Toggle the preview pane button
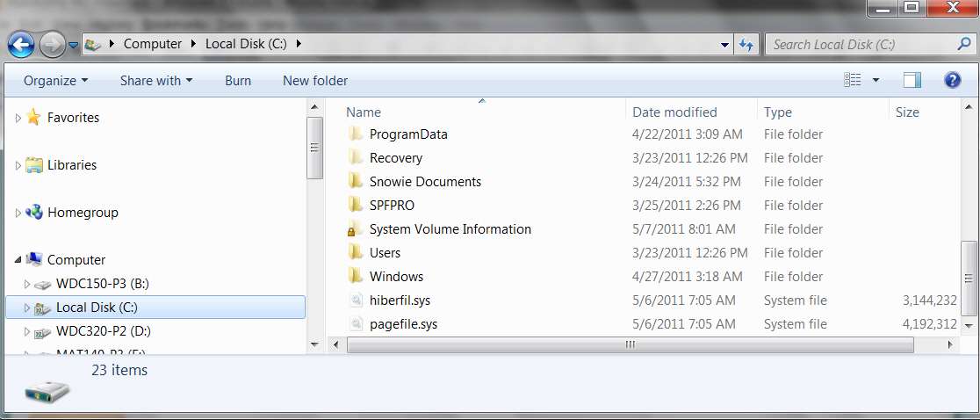This screenshot has height=420, width=980. 912,80
